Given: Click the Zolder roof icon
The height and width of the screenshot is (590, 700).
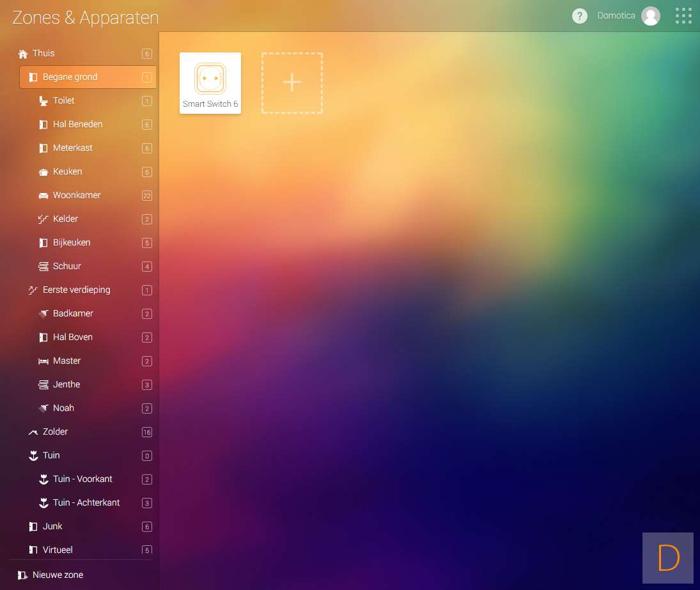Looking at the screenshot, I should click(33, 432).
